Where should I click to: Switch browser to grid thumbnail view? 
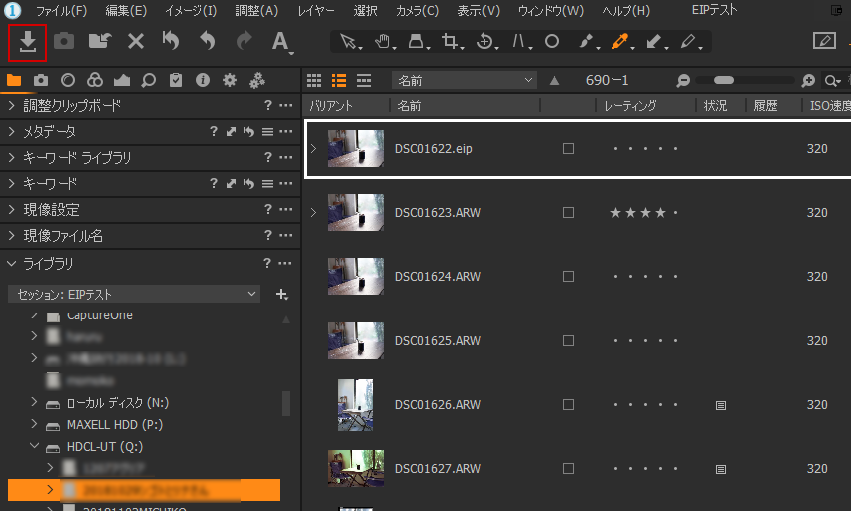coord(314,80)
